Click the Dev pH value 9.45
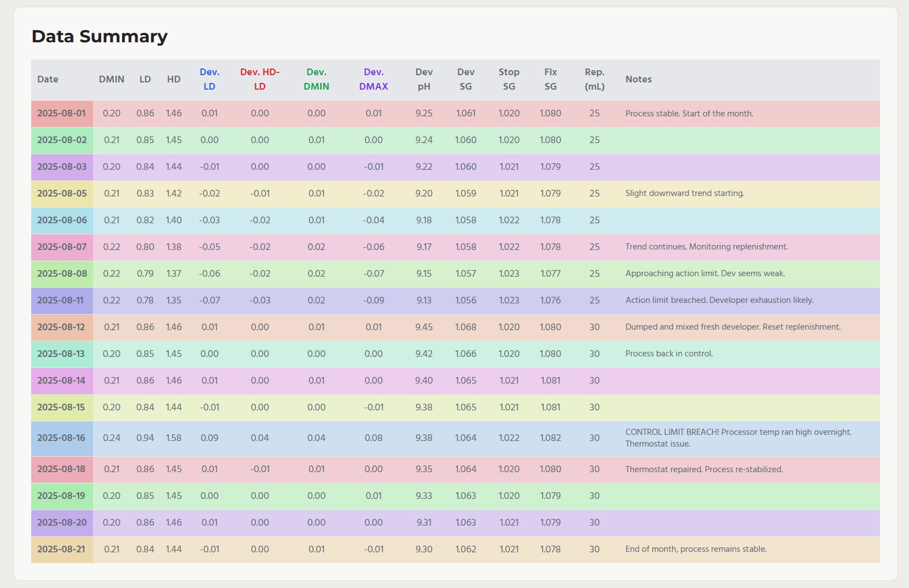Viewport: 909px width, 588px height. tap(424, 327)
